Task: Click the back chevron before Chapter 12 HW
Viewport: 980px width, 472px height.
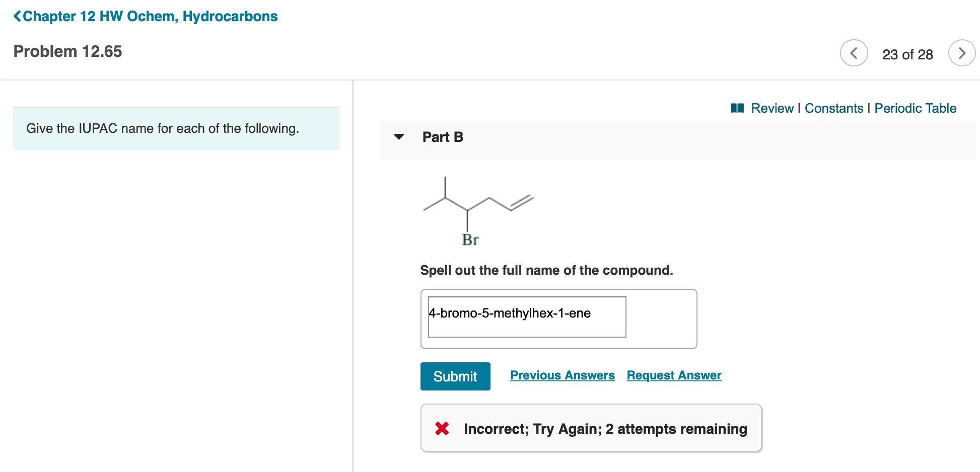Action: 17,16
